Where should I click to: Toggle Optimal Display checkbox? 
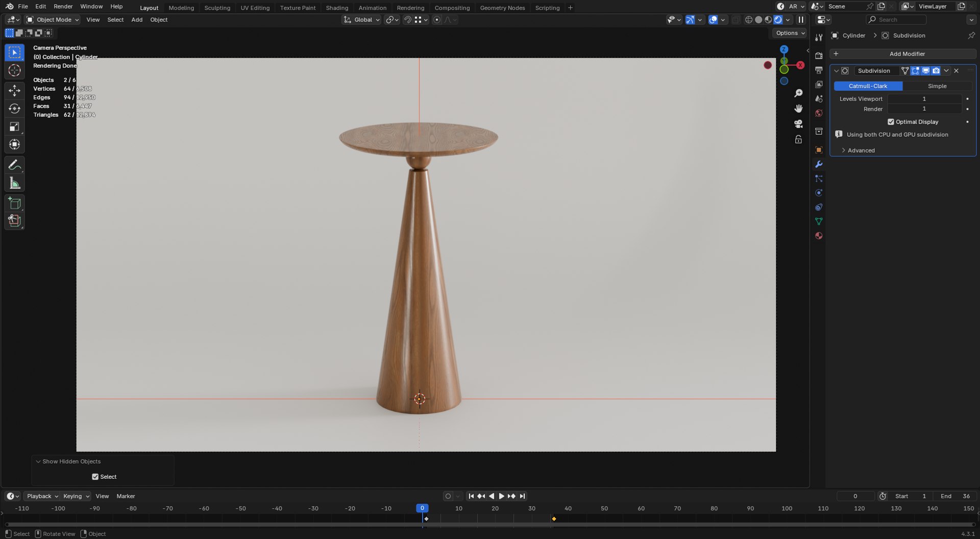[x=891, y=122]
